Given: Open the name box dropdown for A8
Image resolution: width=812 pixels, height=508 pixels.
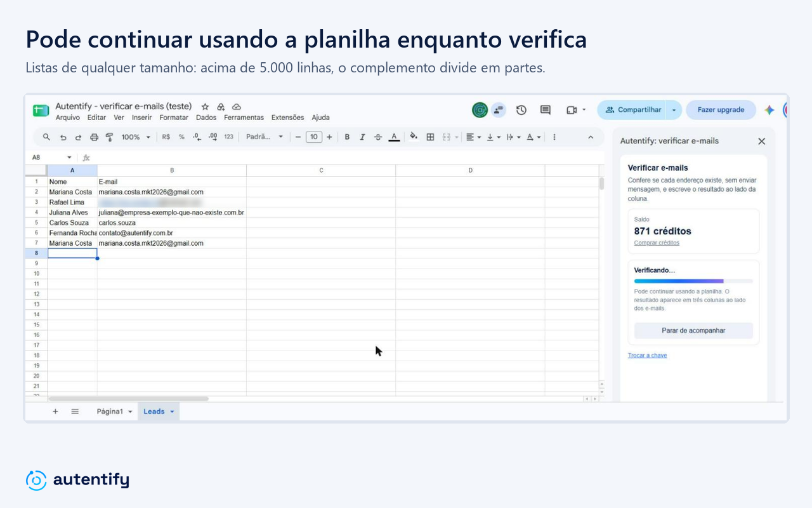Looking at the screenshot, I should click(69, 157).
